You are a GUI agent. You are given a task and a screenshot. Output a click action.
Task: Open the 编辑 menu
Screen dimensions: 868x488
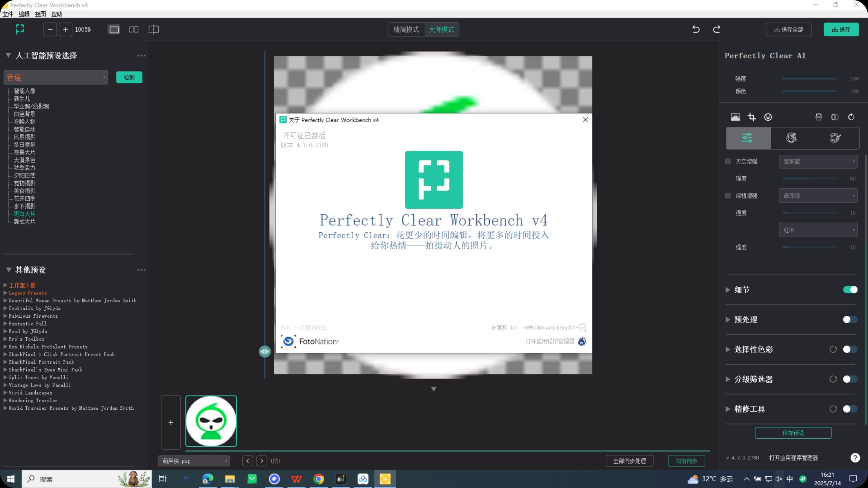pos(24,14)
